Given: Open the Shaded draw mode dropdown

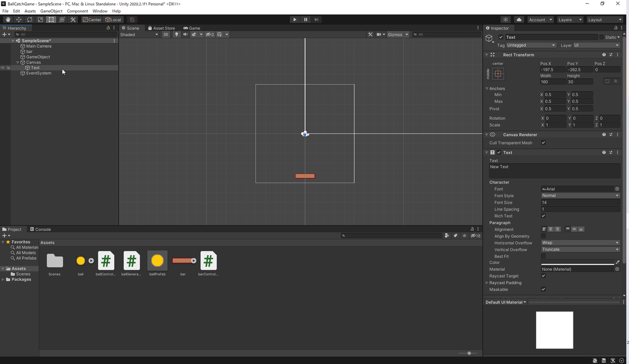Looking at the screenshot, I should pyautogui.click(x=139, y=35).
